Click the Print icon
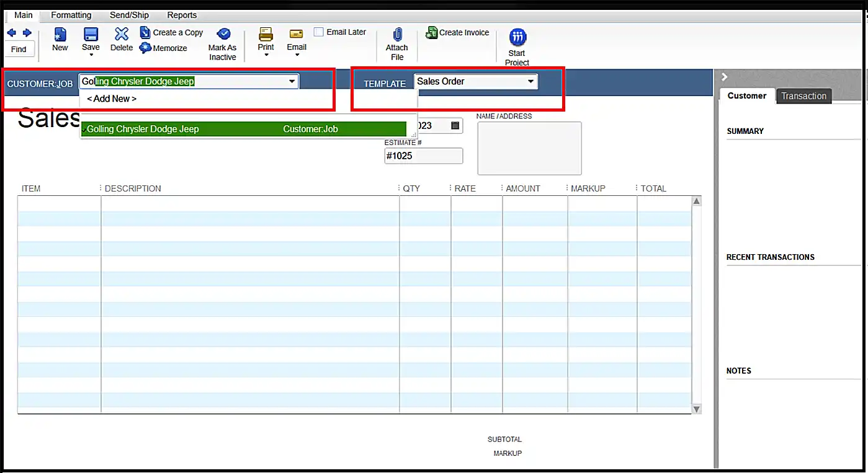The height and width of the screenshot is (473, 868). coord(266,35)
